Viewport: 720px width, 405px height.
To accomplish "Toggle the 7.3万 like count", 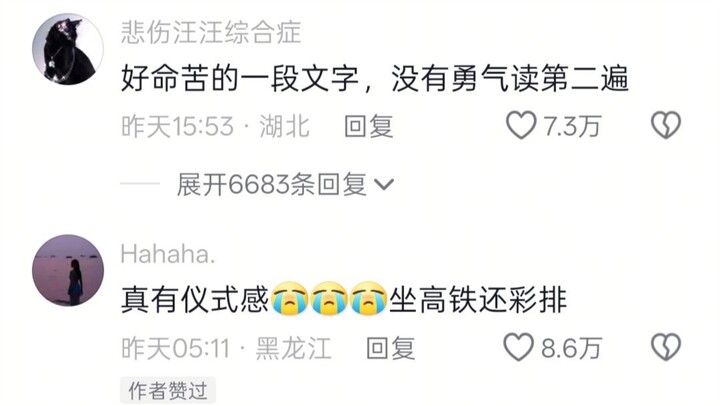I will (572, 126).
